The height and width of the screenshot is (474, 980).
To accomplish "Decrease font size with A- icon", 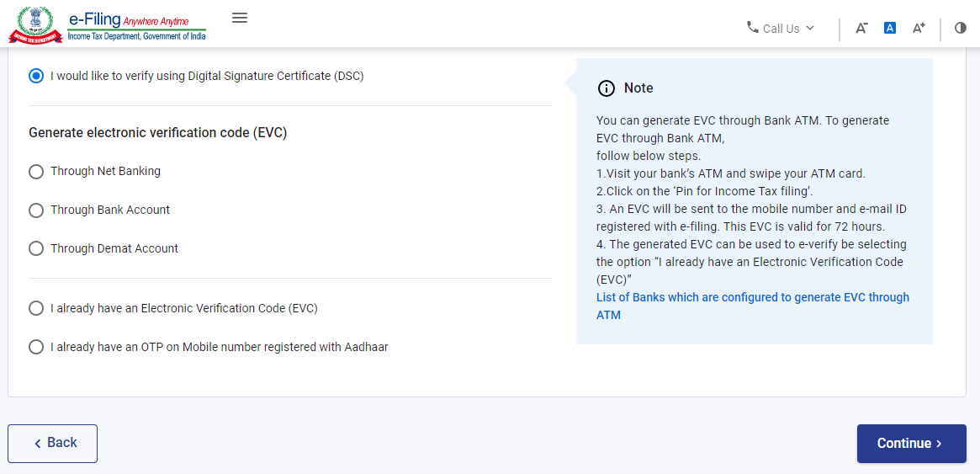I will [862, 28].
